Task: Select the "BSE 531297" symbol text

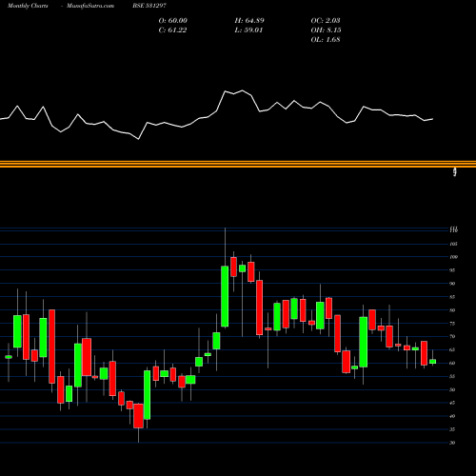Action: point(149,6)
